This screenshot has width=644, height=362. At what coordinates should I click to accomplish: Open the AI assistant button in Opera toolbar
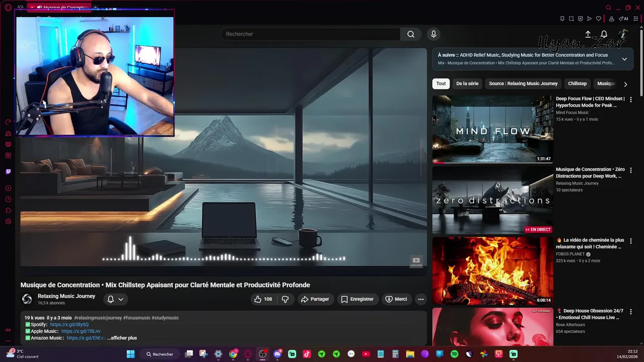tap(623, 19)
